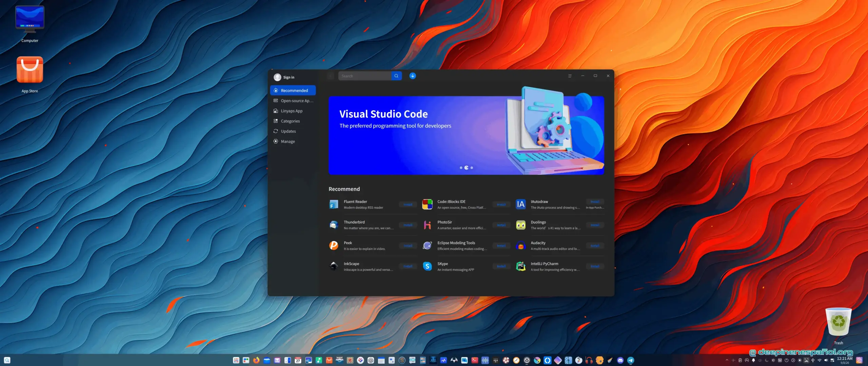This screenshot has height=366, width=868.
Task: Open the App Store hamburger menu
Action: (570, 76)
